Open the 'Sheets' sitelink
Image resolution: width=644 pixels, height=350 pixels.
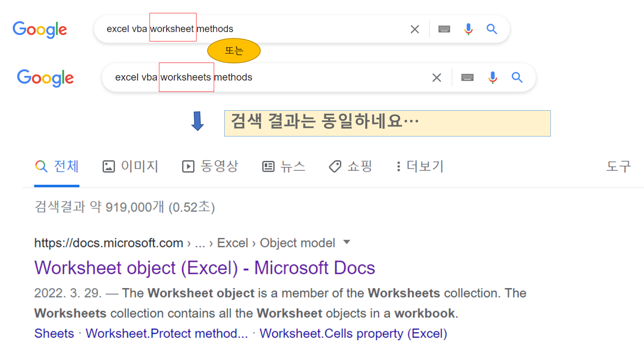(54, 333)
